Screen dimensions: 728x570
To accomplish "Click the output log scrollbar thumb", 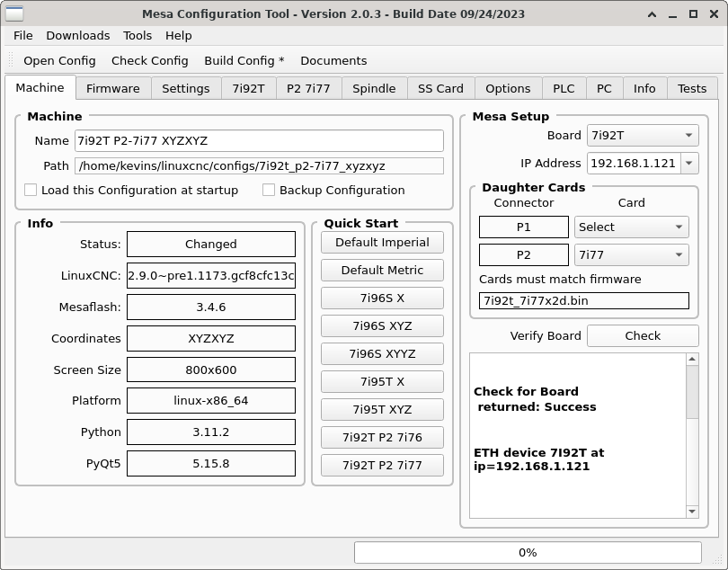I will (x=692, y=392).
